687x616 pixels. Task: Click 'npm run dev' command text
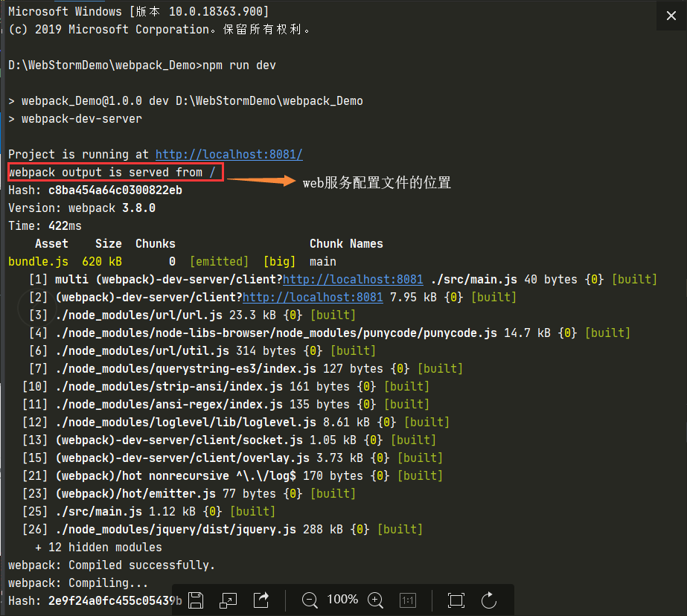click(239, 65)
